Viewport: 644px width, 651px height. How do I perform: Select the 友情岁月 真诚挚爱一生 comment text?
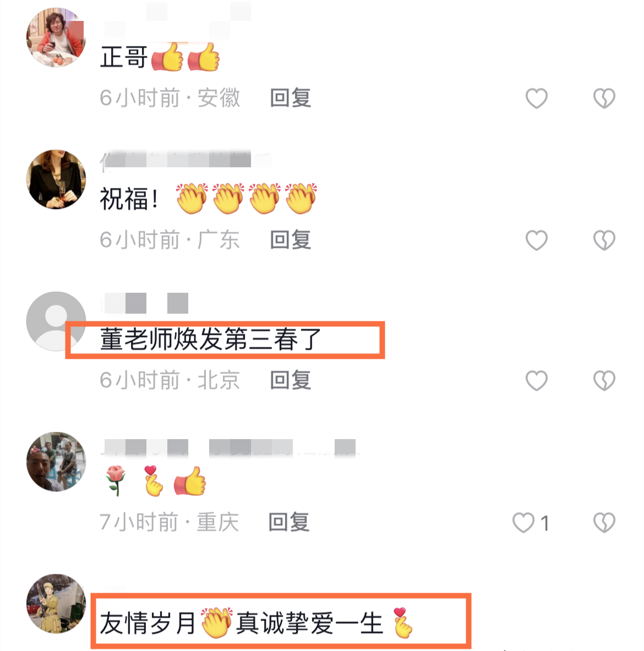tap(256, 623)
